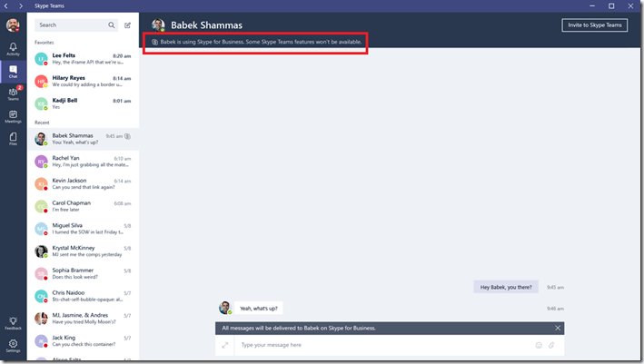Click the 9:46 am timestamp

click(x=555, y=309)
